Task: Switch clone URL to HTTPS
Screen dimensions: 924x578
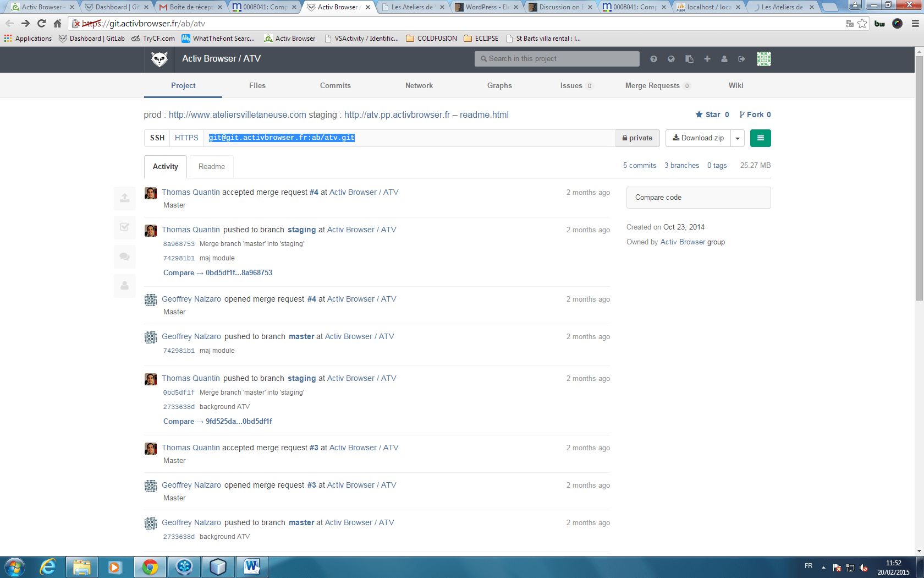Action: click(x=186, y=138)
